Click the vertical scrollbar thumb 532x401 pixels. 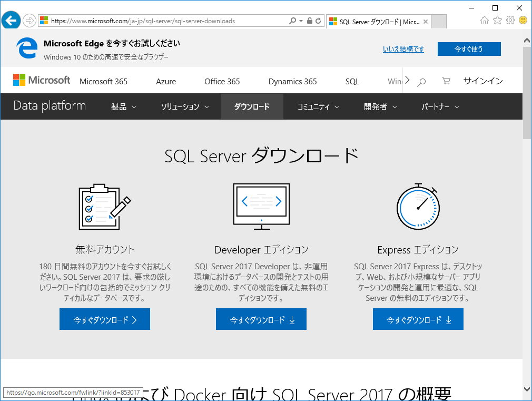pos(527,93)
